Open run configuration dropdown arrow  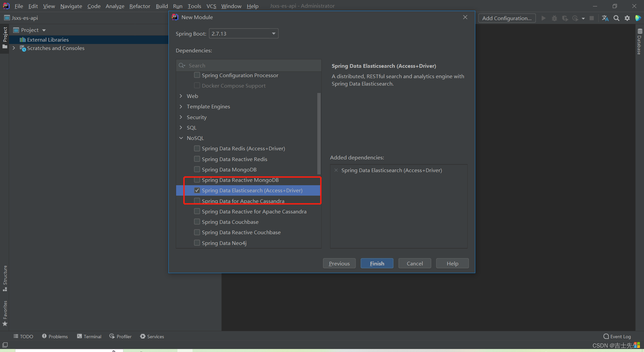583,18
